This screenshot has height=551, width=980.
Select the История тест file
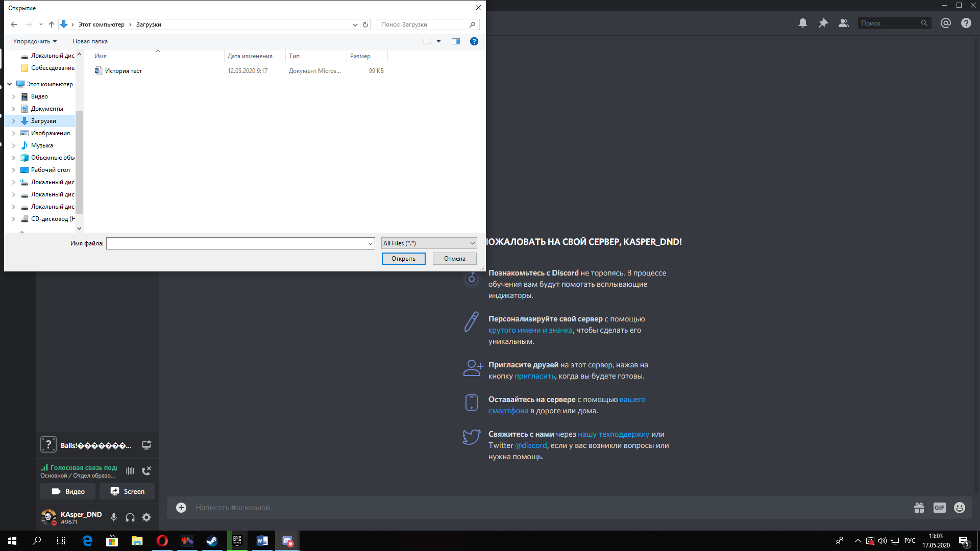(x=124, y=71)
